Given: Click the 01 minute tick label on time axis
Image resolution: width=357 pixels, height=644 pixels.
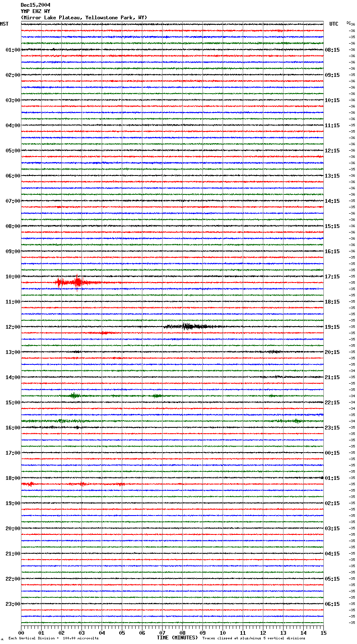Looking at the screenshot, I should click(41, 633).
